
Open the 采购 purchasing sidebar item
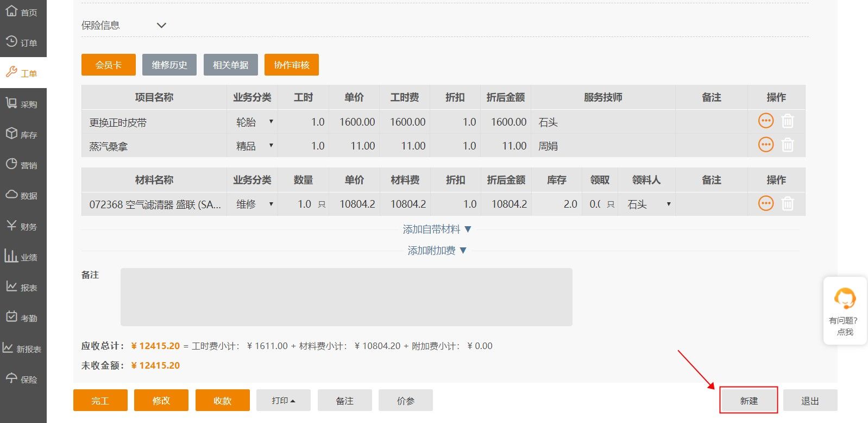pyautogui.click(x=23, y=104)
